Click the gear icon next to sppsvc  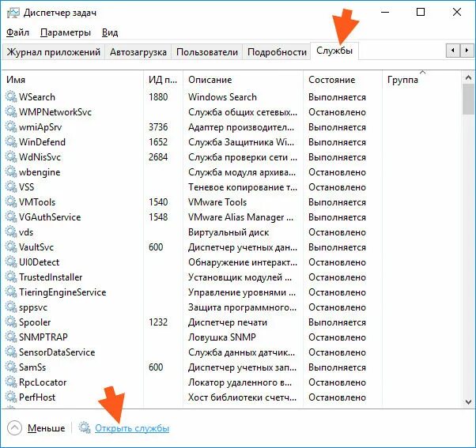click(11, 307)
